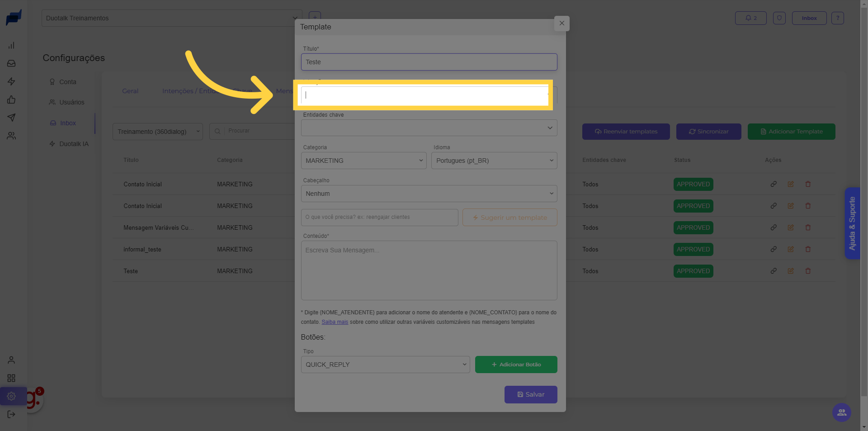Follow the Saiba mais link
868x431 pixels.
(335, 322)
